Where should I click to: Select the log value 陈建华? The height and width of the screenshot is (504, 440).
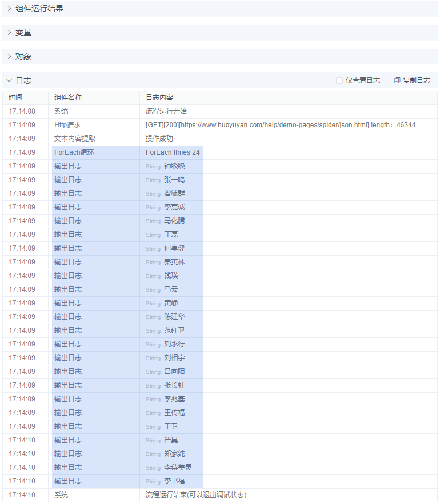tap(174, 317)
